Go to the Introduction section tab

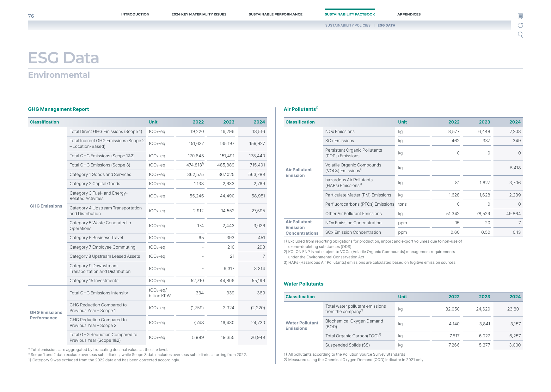(135, 14)
